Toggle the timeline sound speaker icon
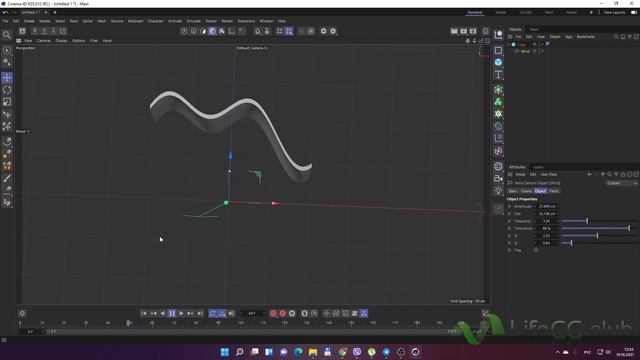 [231, 313]
